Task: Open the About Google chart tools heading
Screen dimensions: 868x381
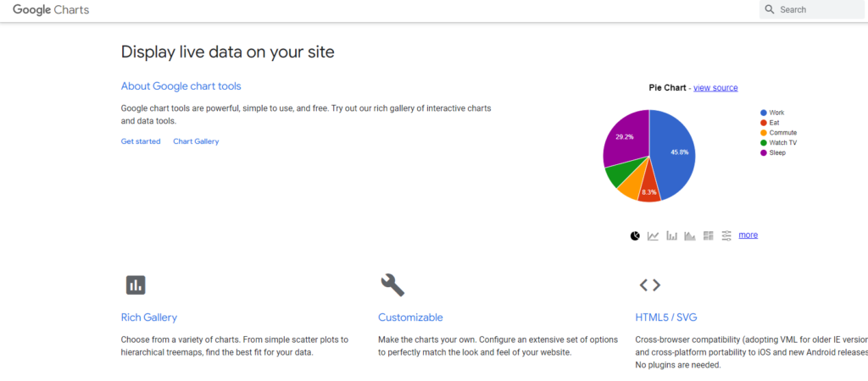Action: (x=181, y=86)
